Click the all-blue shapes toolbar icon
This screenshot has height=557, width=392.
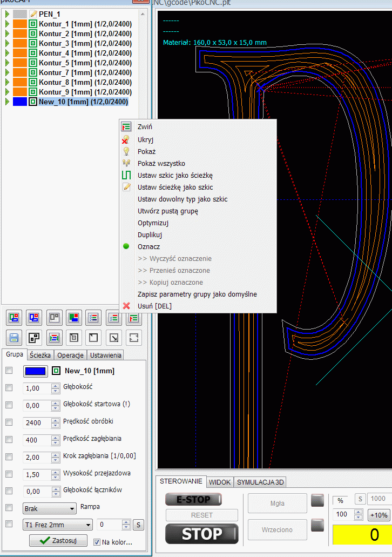34,318
